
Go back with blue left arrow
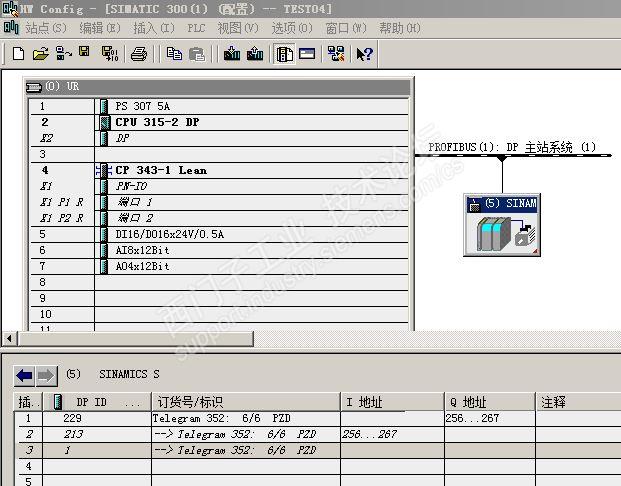pos(25,376)
